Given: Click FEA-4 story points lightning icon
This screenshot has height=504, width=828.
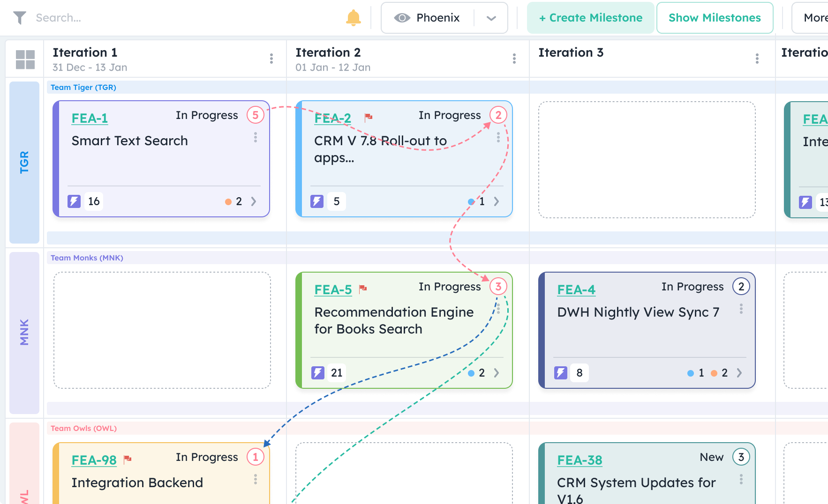Looking at the screenshot, I should point(561,373).
